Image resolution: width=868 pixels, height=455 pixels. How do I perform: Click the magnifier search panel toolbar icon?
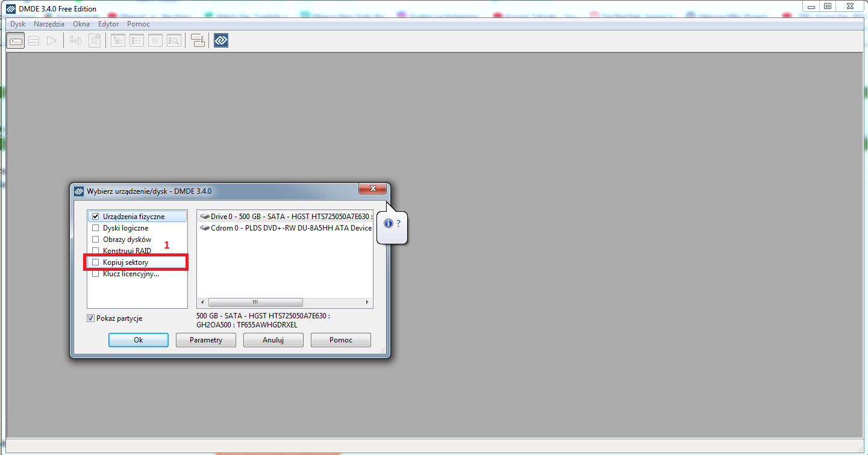click(174, 41)
